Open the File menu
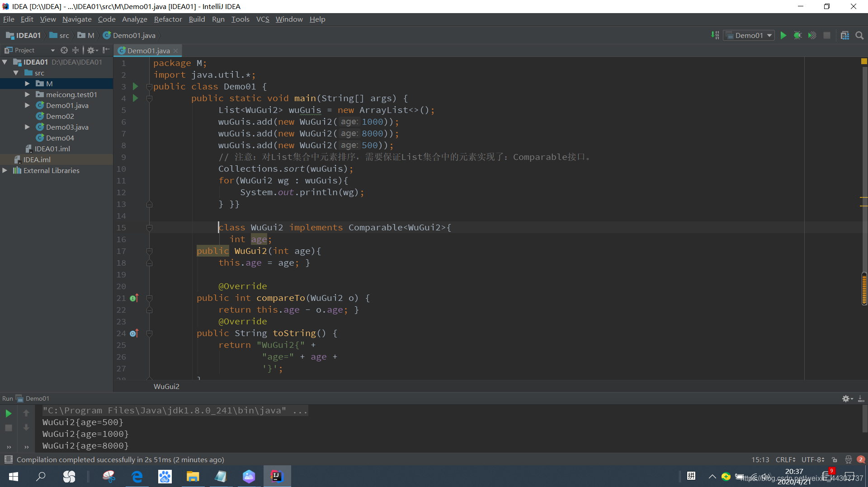This screenshot has width=868, height=487. coord(9,19)
